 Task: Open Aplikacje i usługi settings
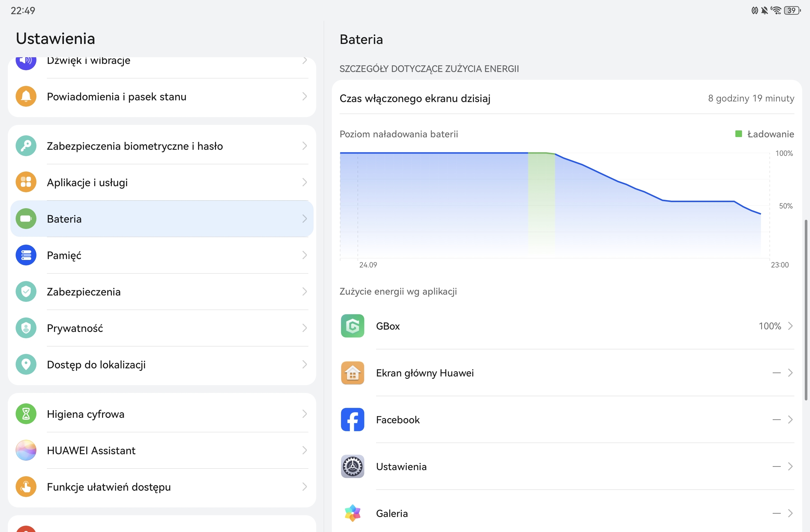pyautogui.click(x=162, y=182)
